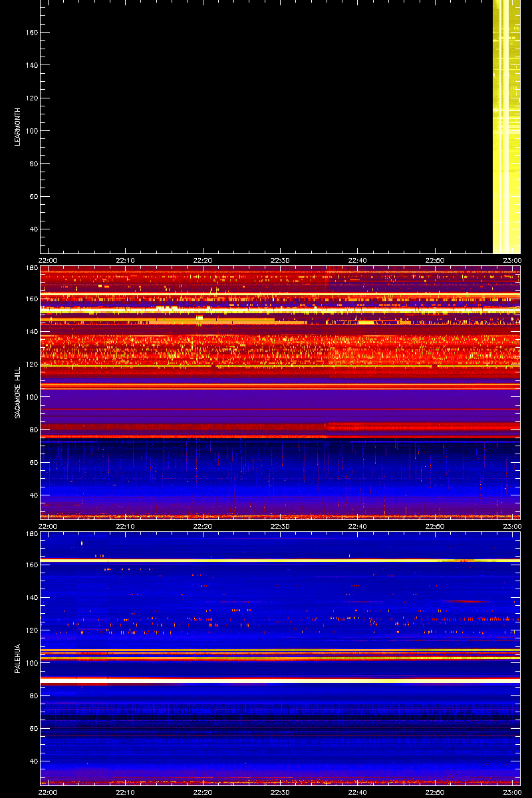Click the 22:00 tick label under Learmonth panel
The image size is (532, 798).
pos(47,260)
